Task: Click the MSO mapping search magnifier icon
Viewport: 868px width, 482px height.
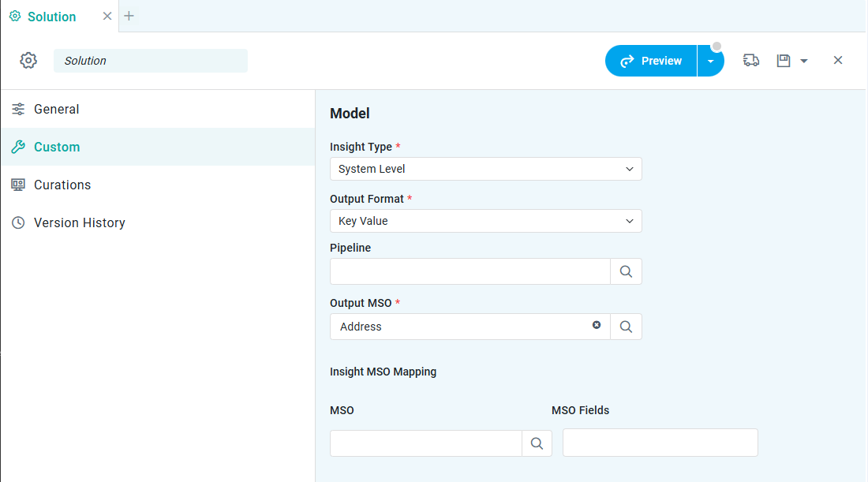Action: tap(537, 443)
